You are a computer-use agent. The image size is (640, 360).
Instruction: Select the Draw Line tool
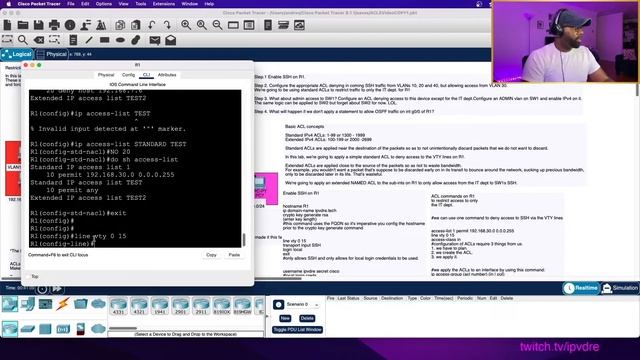click(89, 40)
